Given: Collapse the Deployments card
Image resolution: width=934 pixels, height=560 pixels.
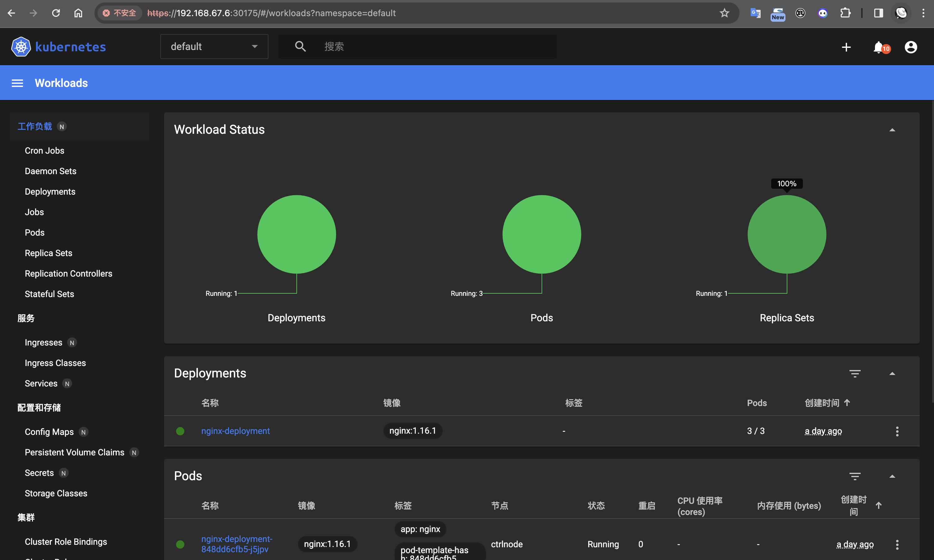Looking at the screenshot, I should (x=892, y=373).
